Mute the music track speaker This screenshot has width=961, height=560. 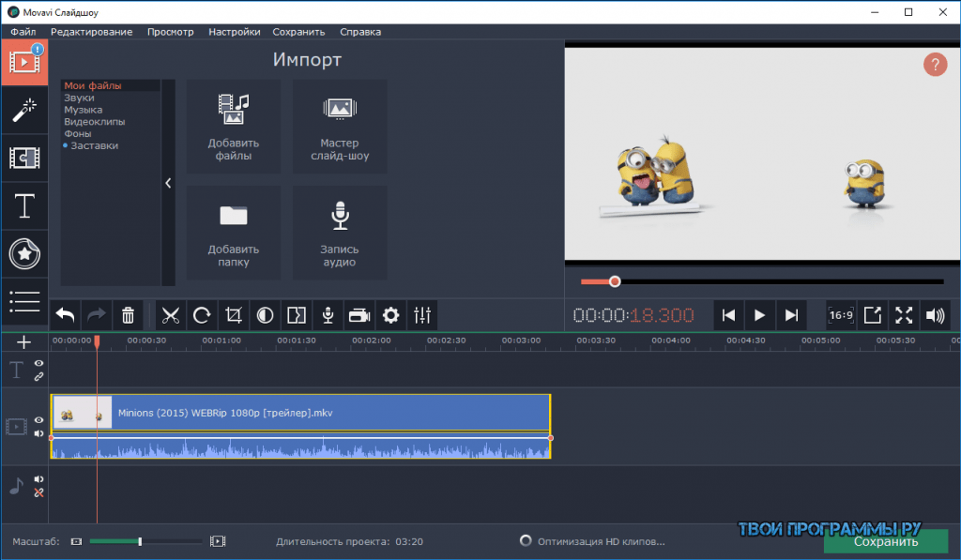pos(38,479)
